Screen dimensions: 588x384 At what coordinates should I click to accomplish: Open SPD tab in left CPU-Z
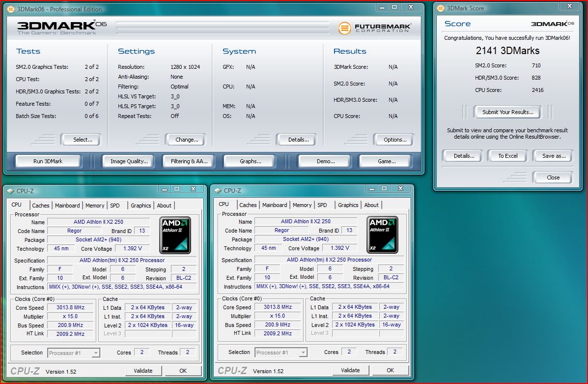(115, 206)
